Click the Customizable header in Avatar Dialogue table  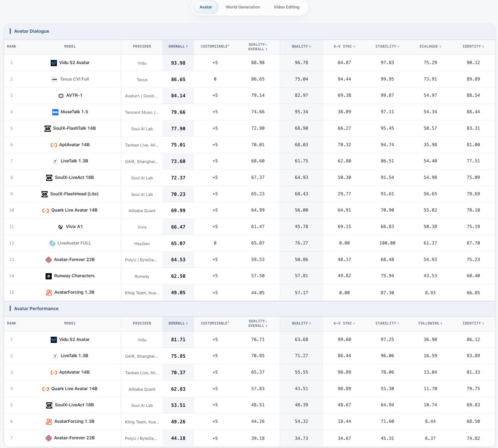215,47
